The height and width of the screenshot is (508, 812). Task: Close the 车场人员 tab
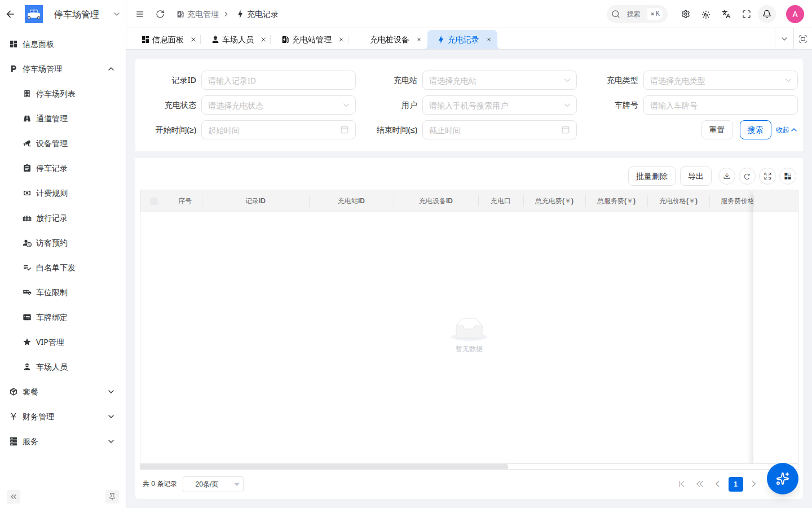pos(263,40)
